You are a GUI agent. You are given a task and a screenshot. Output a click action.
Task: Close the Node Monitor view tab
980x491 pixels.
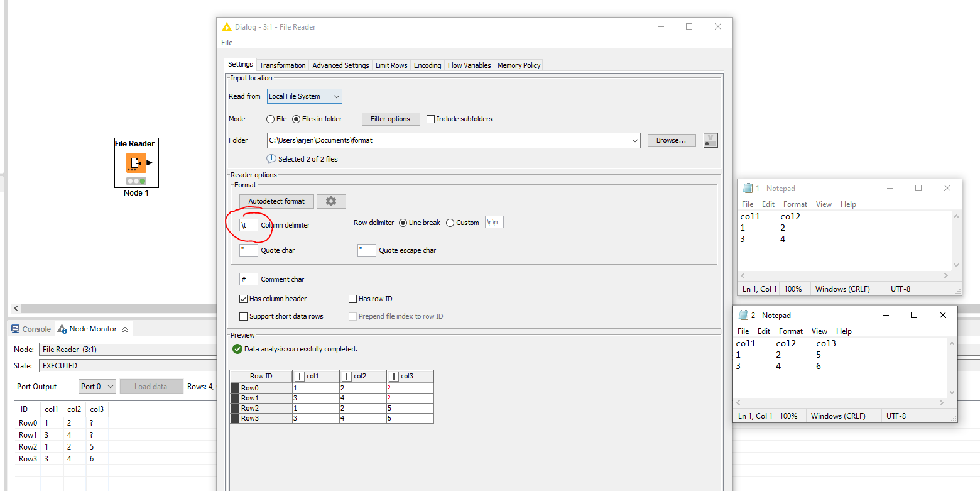pyautogui.click(x=124, y=328)
